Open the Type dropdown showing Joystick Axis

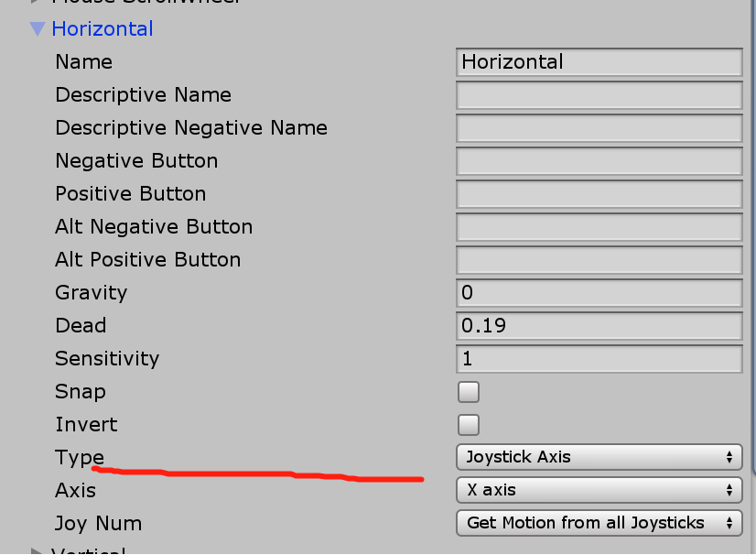pyautogui.click(x=599, y=457)
